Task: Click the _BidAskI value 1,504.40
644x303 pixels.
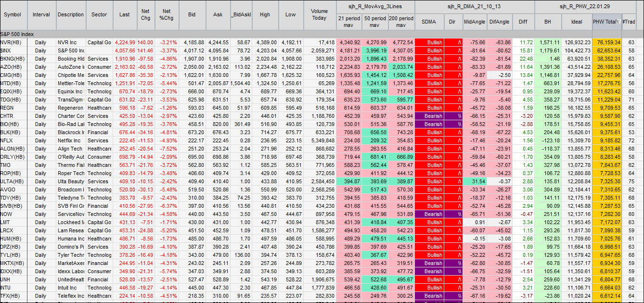Action: (241, 83)
